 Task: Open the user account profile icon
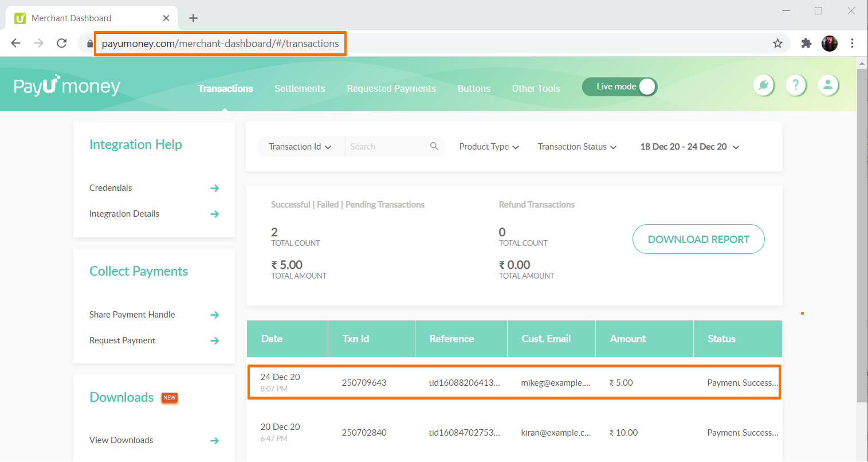pos(828,85)
